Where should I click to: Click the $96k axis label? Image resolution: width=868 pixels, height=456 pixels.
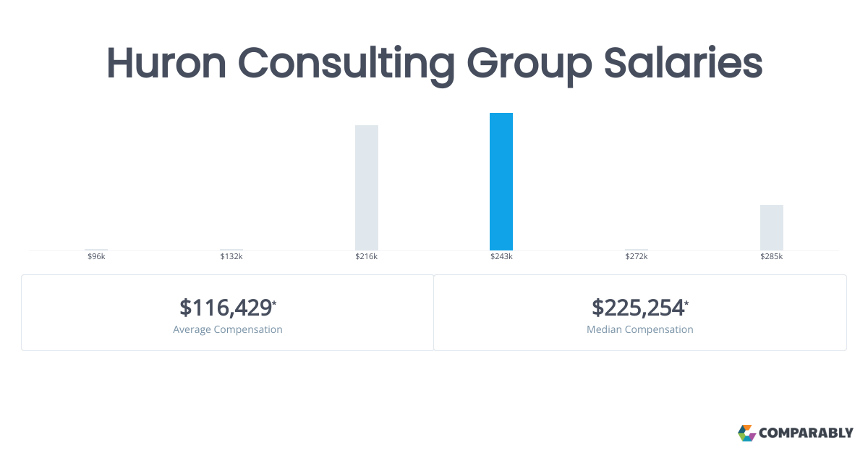(96, 257)
